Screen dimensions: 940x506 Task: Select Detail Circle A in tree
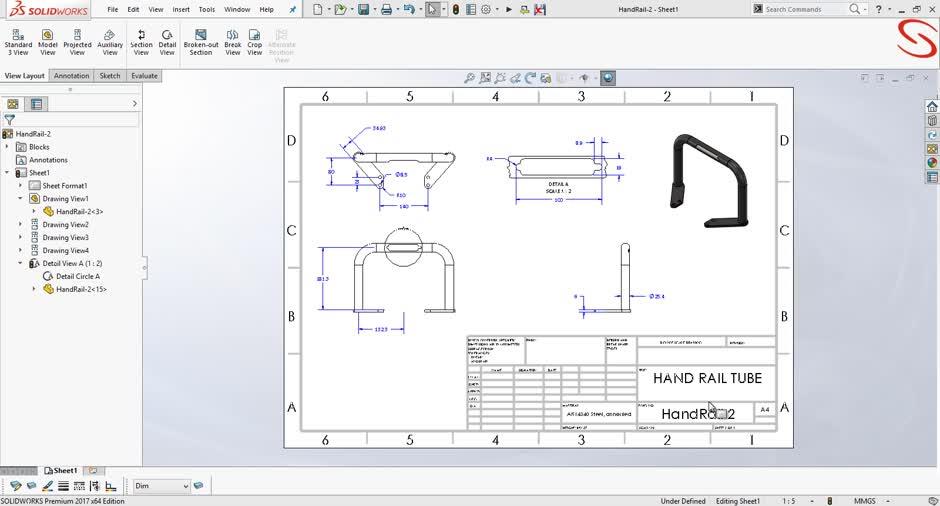(x=77, y=276)
